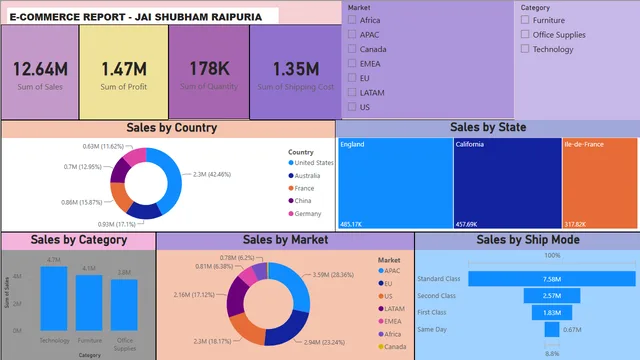
Task: Select the England tile in Sales by State
Action: tap(395, 183)
